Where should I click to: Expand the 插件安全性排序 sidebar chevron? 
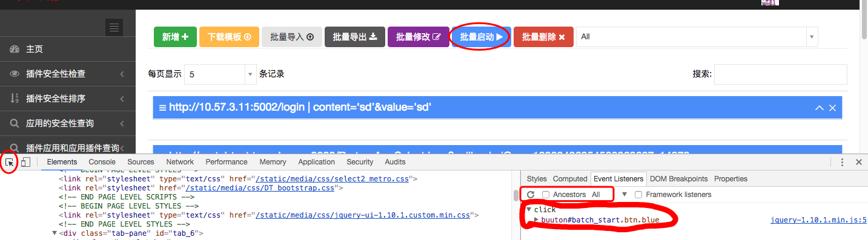(122, 99)
